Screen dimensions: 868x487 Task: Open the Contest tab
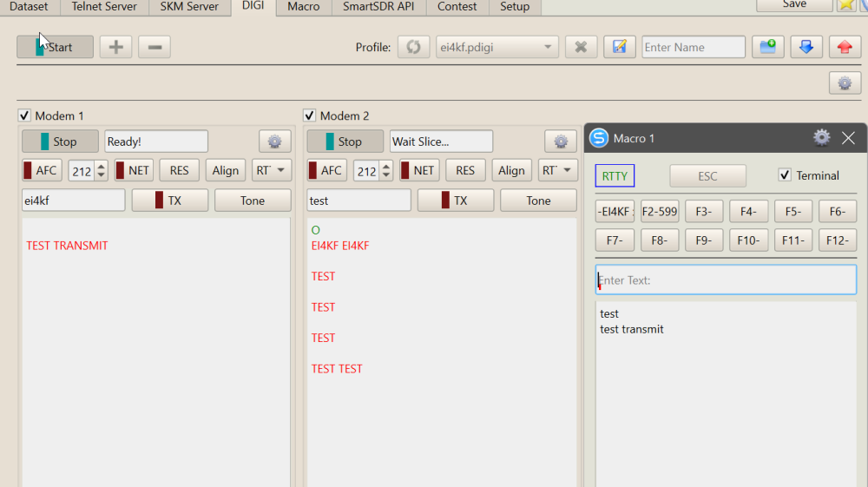point(457,7)
